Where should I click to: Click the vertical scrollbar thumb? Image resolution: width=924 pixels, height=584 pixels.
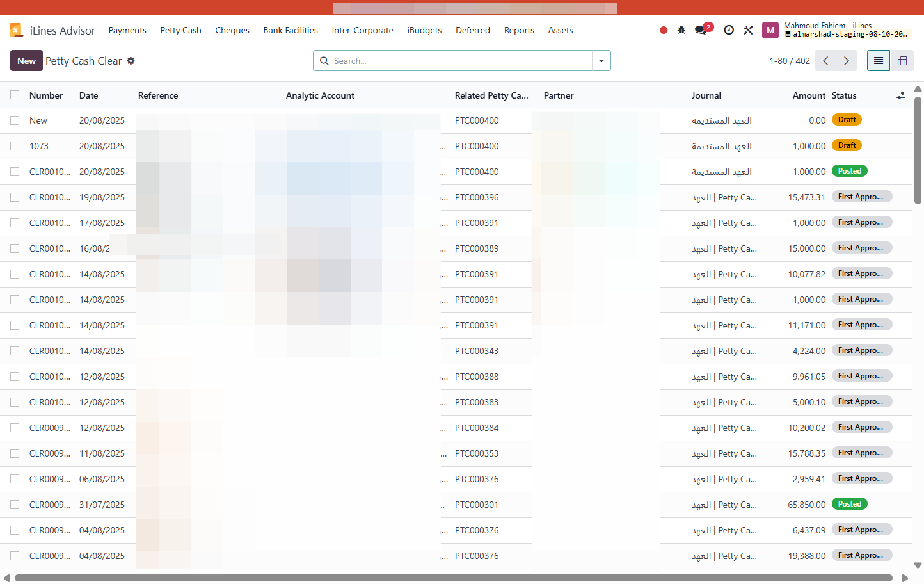coord(918,150)
